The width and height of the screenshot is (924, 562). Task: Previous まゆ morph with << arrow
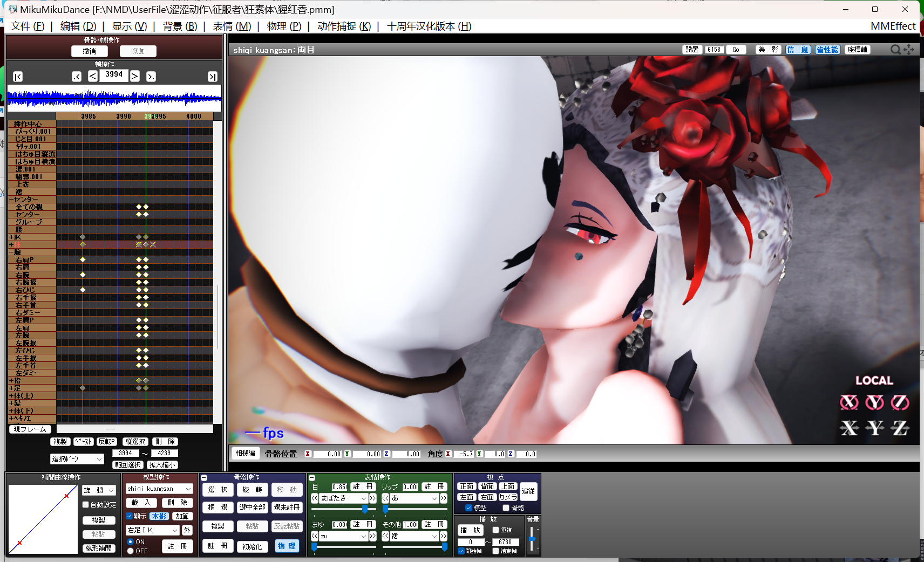click(315, 536)
